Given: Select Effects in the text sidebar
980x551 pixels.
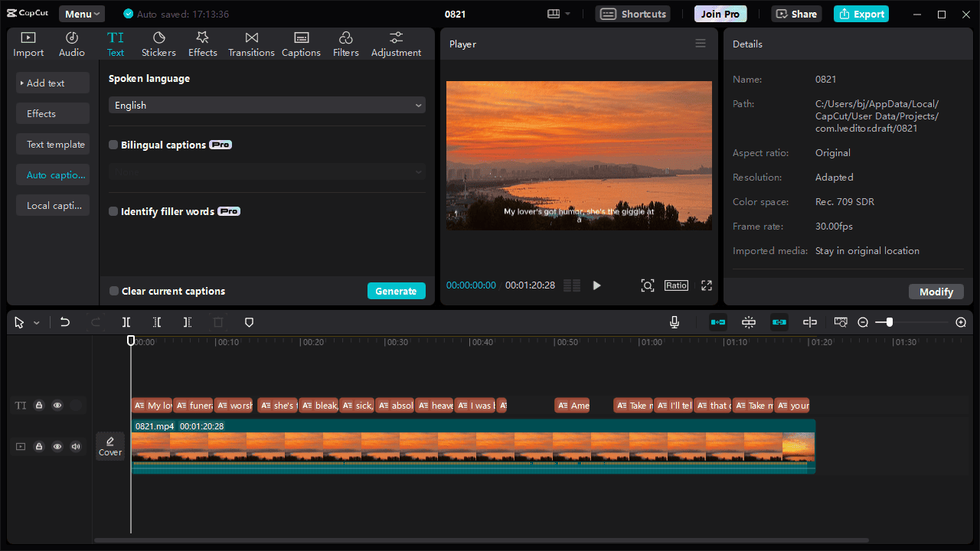Looking at the screenshot, I should pos(53,113).
